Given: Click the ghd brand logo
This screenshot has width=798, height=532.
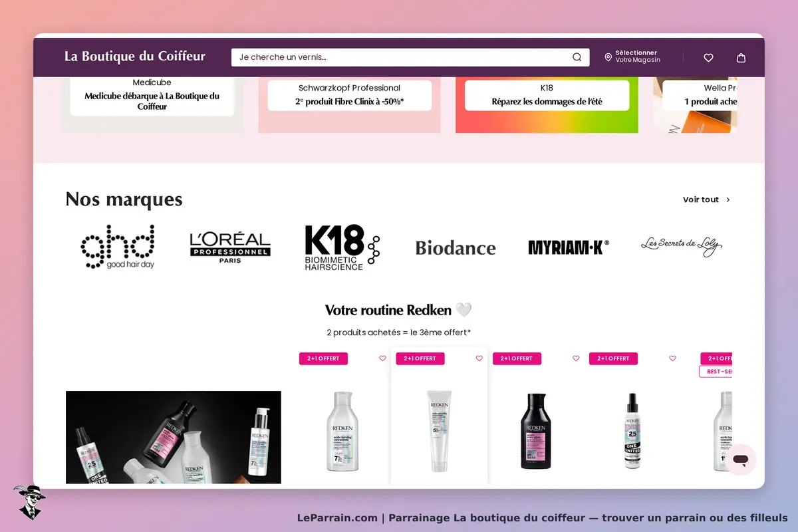Looking at the screenshot, I should pos(118,247).
